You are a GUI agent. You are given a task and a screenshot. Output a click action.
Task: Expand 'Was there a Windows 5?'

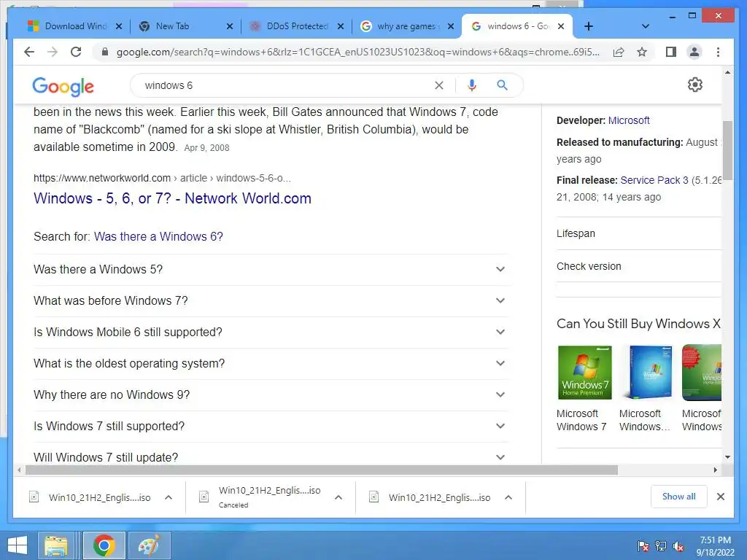[271, 270]
